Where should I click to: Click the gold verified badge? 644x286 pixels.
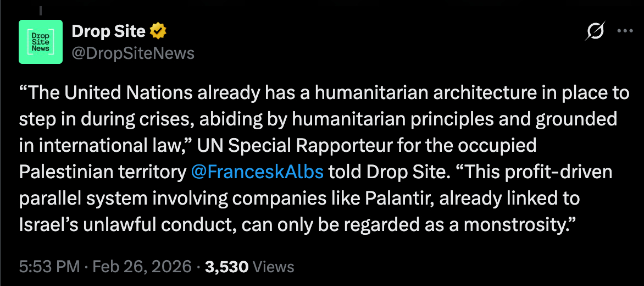click(158, 32)
